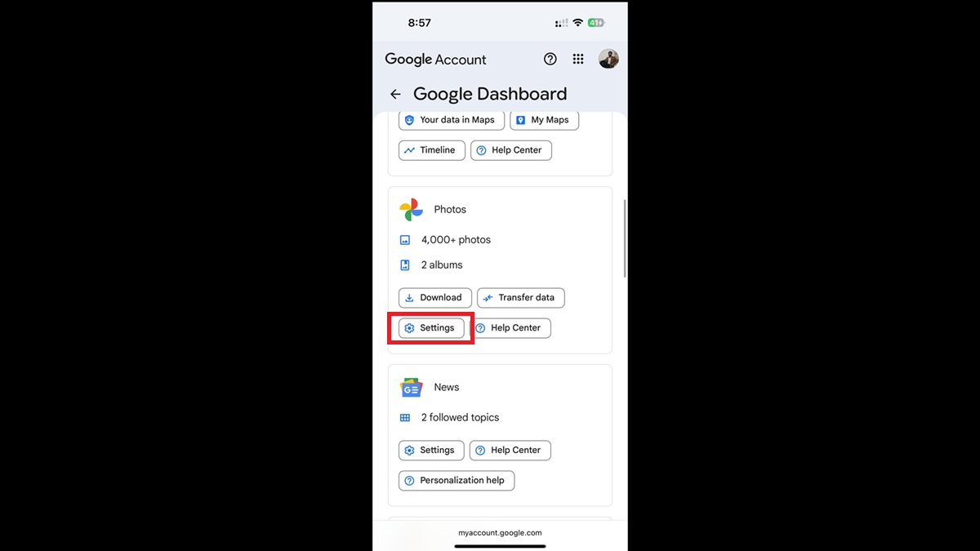Click the Google News logo icon
Viewport: 980px width, 551px height.
[x=411, y=388]
